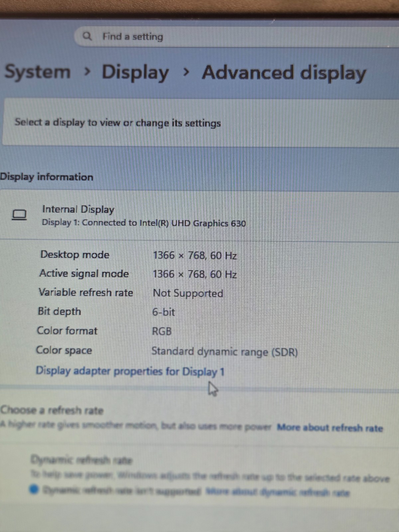Select the Desktop mode 1366 × 768 value
The image size is (399, 532).
pyautogui.click(x=195, y=255)
